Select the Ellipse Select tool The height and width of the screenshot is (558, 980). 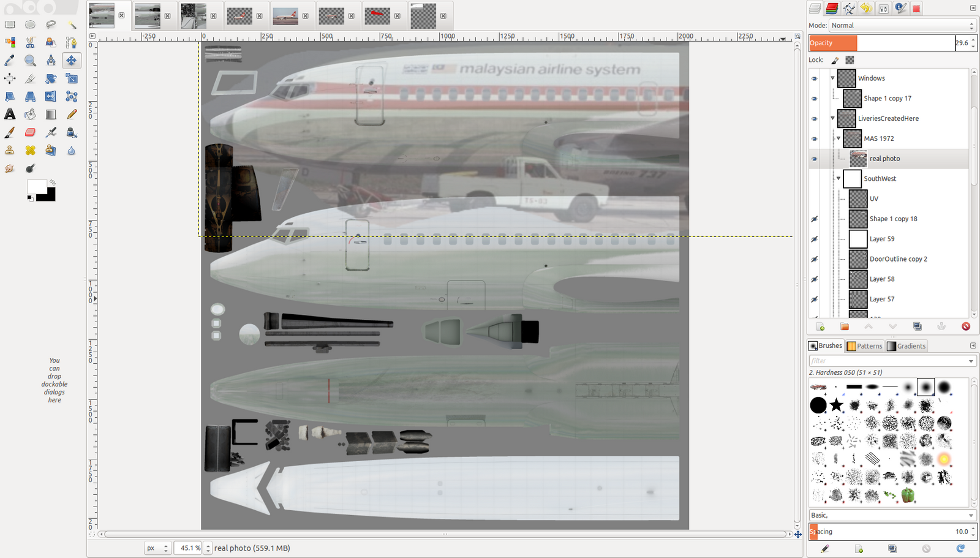pyautogui.click(x=30, y=25)
